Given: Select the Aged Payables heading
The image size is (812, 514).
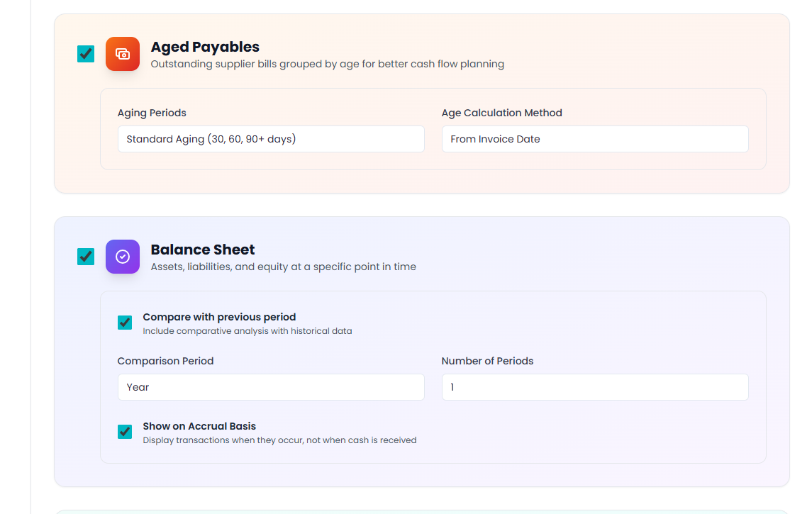Looking at the screenshot, I should [x=204, y=47].
